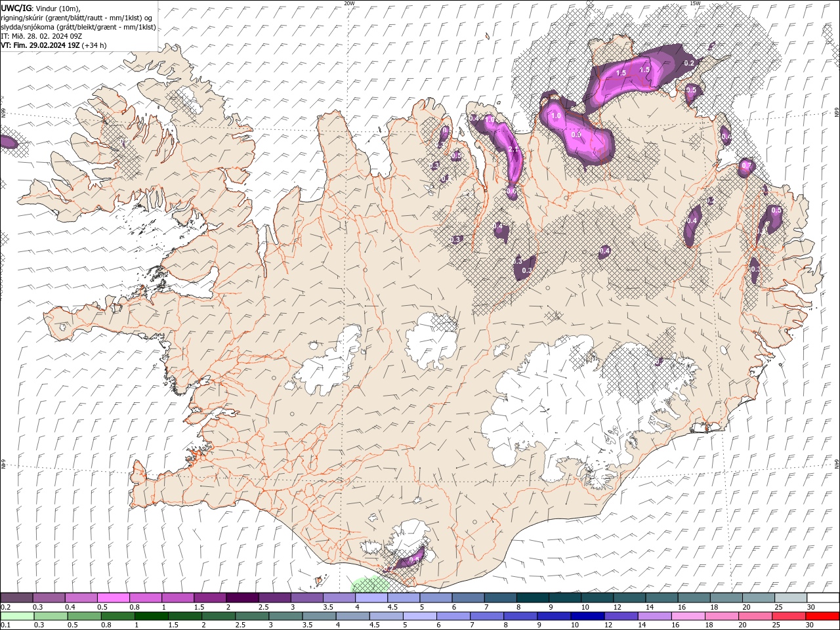Select the bottom-row navy blue swatch labeled 10
840x630 pixels.
587,616
